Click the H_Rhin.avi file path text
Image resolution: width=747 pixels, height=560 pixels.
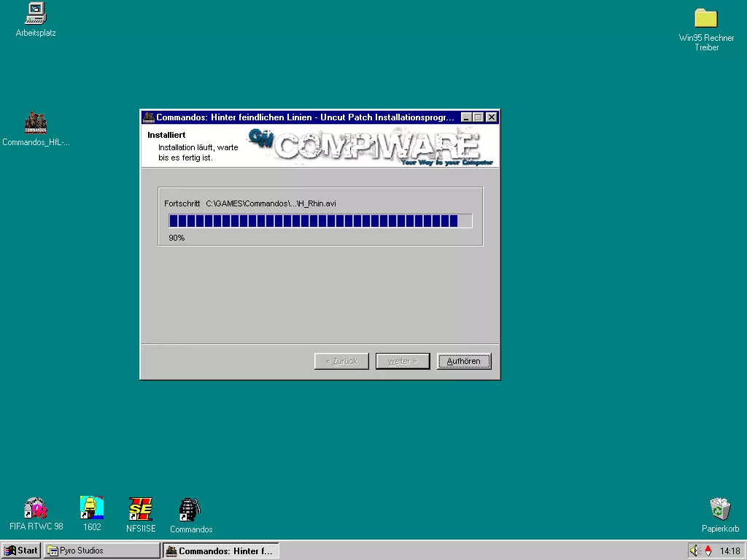(x=271, y=203)
